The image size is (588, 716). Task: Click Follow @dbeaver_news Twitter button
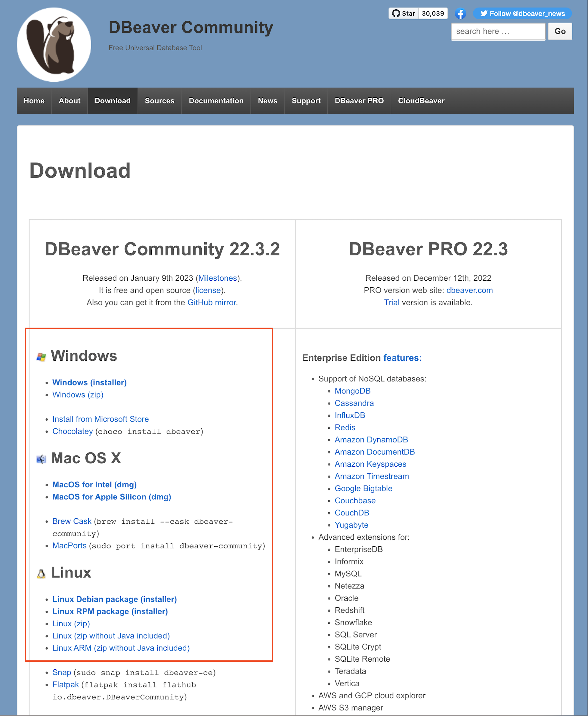[522, 13]
